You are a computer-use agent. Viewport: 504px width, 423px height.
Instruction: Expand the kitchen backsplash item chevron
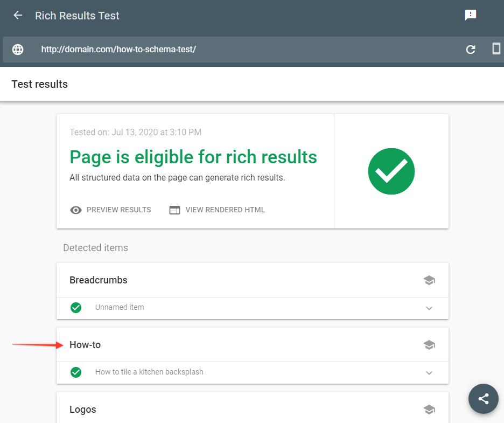429,373
